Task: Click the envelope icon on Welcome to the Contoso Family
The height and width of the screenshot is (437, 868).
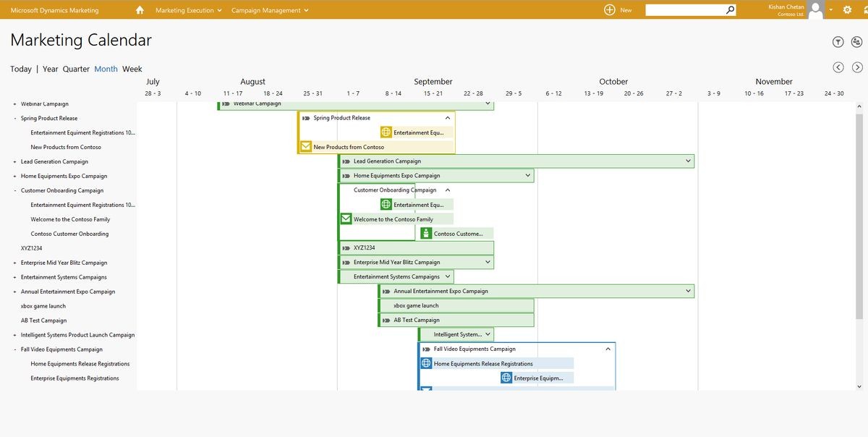Action: click(x=346, y=218)
